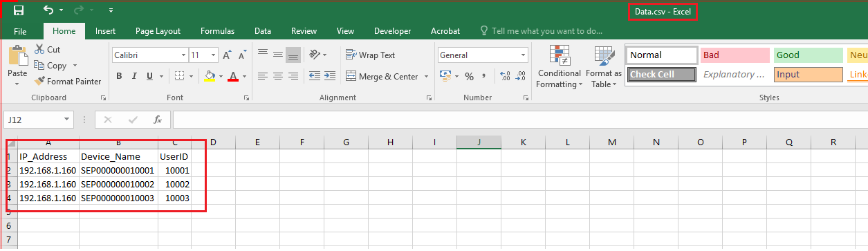Click Cut in the Clipboard group
868x251 pixels.
pos(47,50)
